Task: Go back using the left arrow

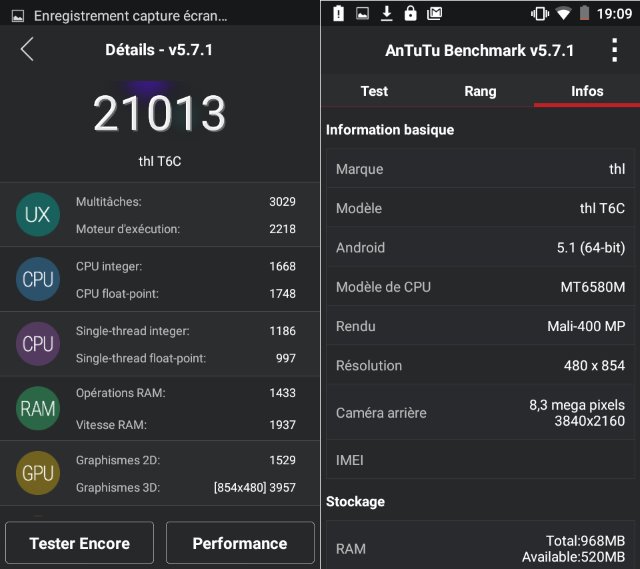Action: pyautogui.click(x=27, y=49)
